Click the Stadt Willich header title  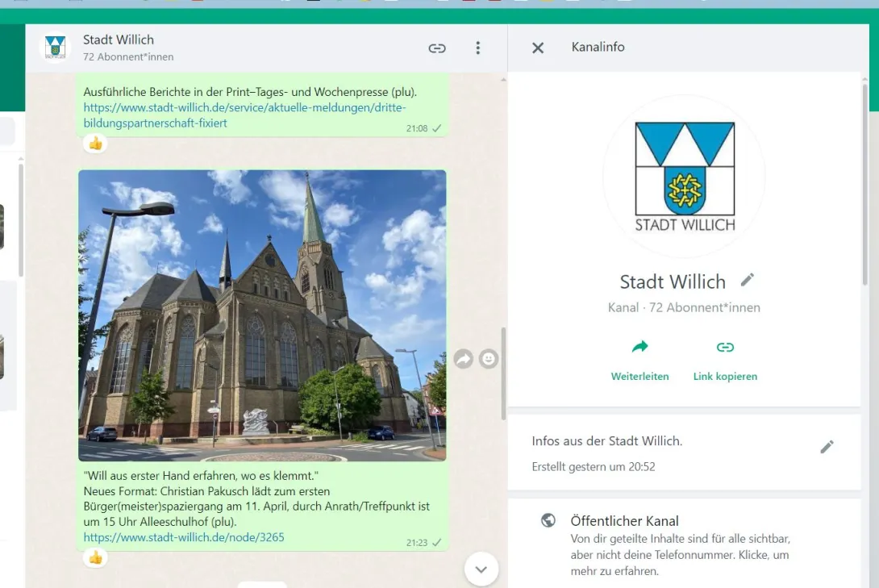119,40
